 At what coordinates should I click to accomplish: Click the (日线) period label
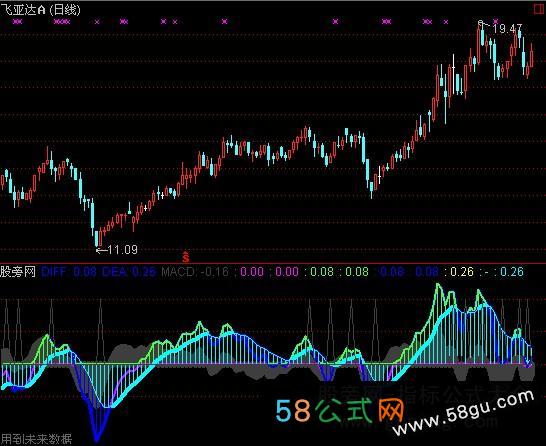pyautogui.click(x=65, y=9)
